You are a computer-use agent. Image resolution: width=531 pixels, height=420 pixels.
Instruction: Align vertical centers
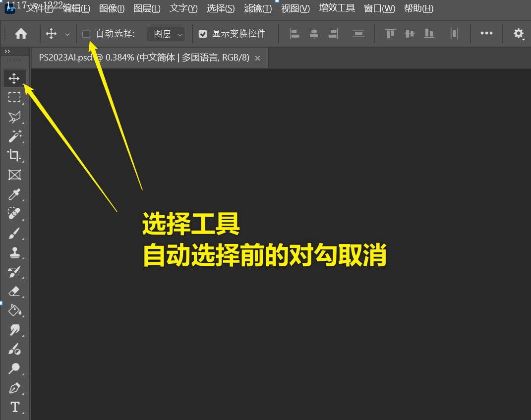410,34
